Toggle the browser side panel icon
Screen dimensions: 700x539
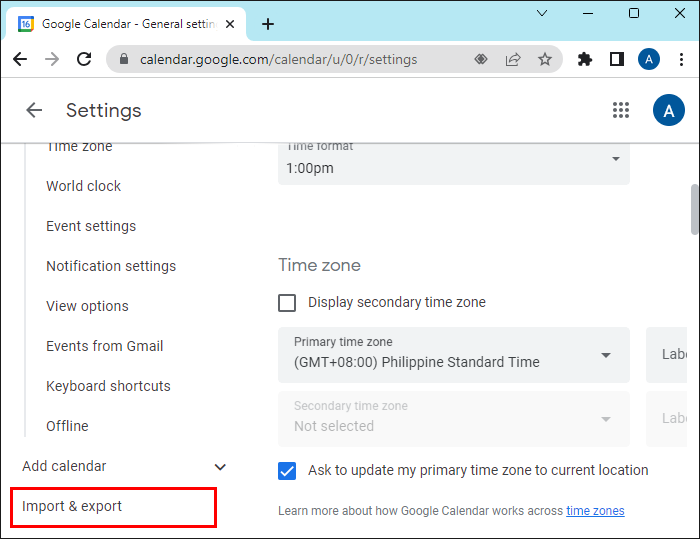coord(617,59)
